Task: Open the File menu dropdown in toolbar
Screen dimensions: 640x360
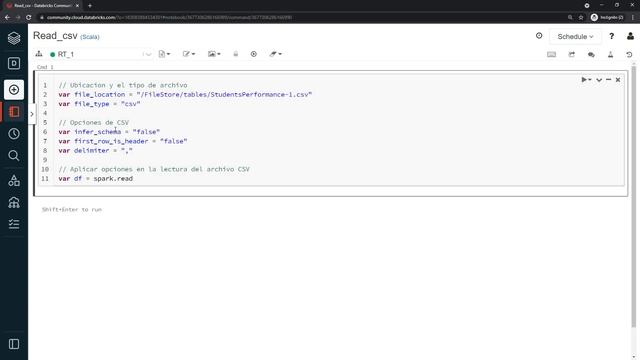Action: click(x=164, y=54)
